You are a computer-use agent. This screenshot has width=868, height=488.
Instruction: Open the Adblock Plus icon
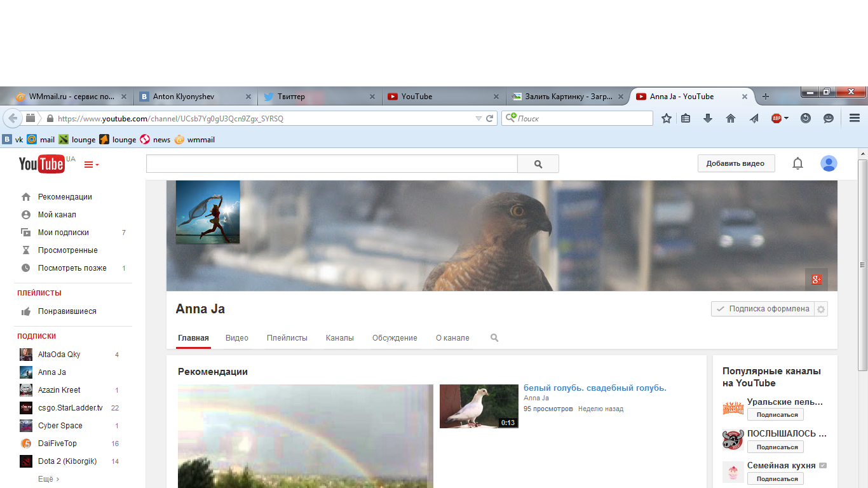coord(776,118)
